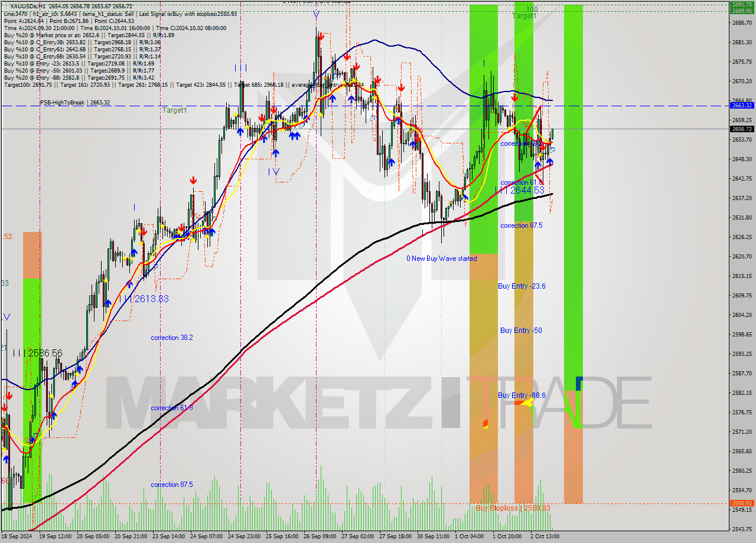Click the green 2691.75 price tag
Screen dimensions: 756x543
(742, 4)
